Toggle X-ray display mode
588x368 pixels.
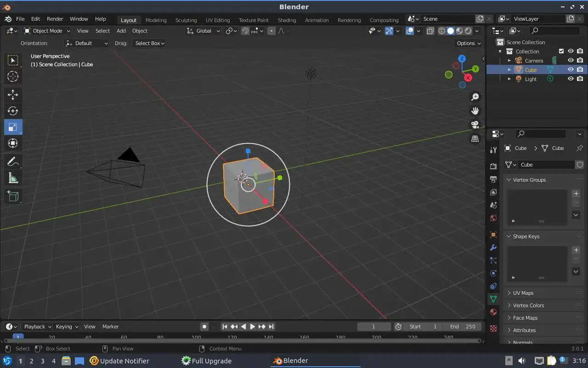click(x=430, y=31)
